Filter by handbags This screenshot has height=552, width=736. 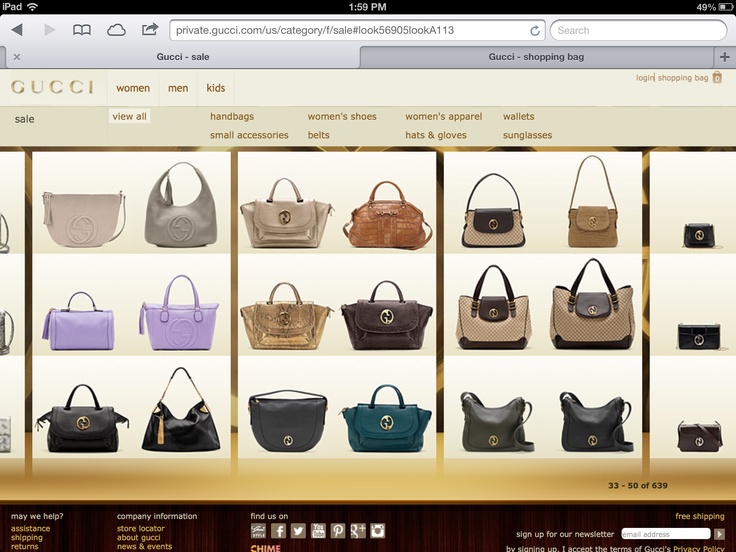coord(232,116)
